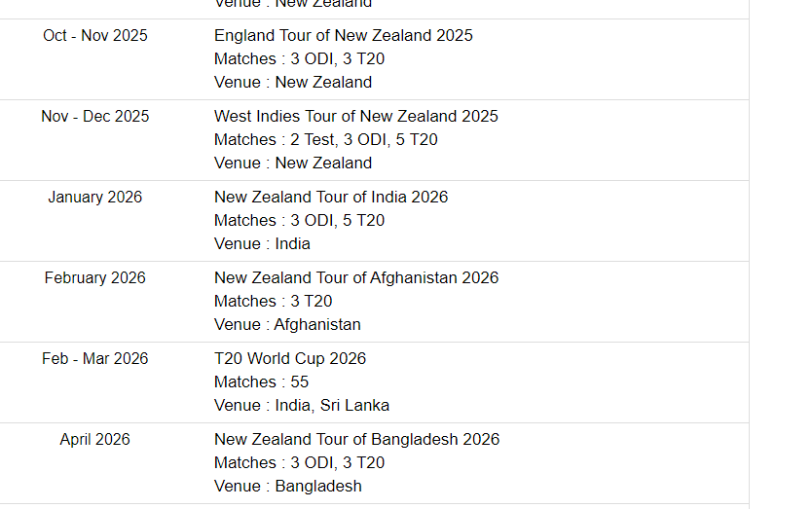The height and width of the screenshot is (509, 812).
Task: Select the Venue : Afghanistan line
Action: click(287, 325)
